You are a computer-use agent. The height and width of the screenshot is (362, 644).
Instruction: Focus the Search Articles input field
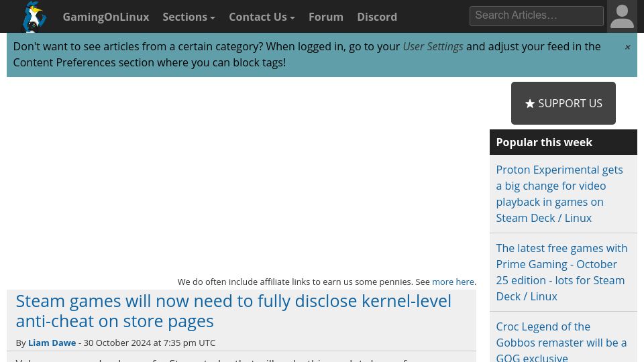point(537,16)
